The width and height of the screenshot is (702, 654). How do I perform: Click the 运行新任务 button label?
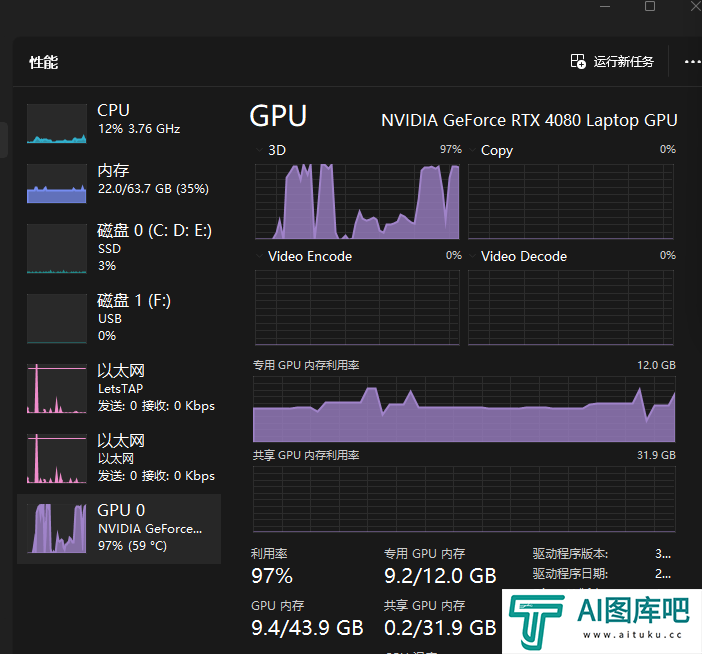pyautogui.click(x=624, y=61)
